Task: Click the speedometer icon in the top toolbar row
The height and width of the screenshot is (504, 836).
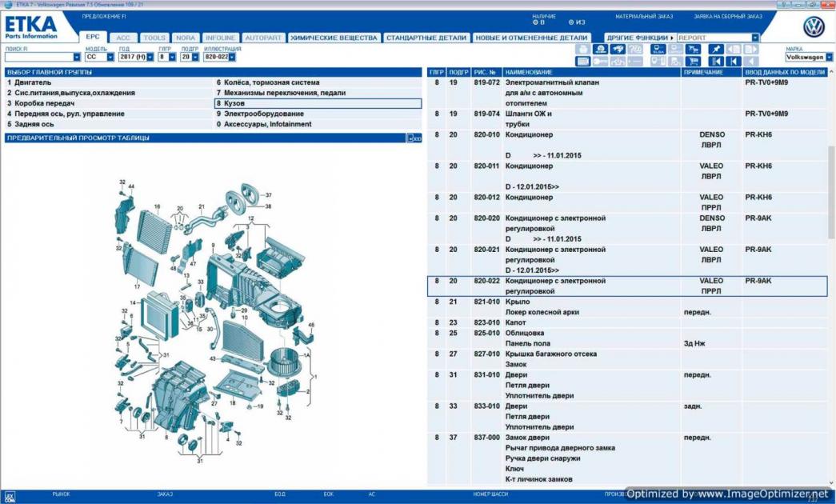Action: point(600,49)
